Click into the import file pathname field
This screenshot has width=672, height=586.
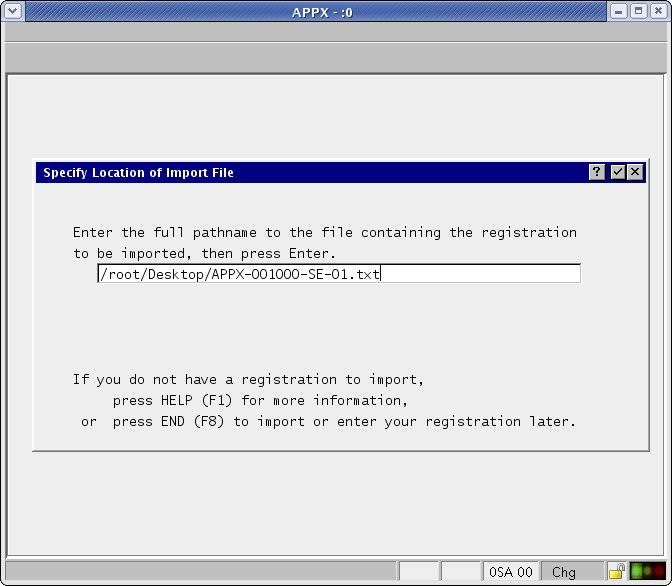[338, 274]
